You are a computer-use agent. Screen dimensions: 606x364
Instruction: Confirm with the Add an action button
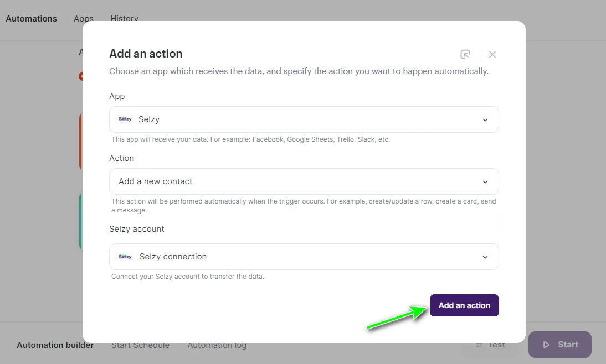click(464, 305)
